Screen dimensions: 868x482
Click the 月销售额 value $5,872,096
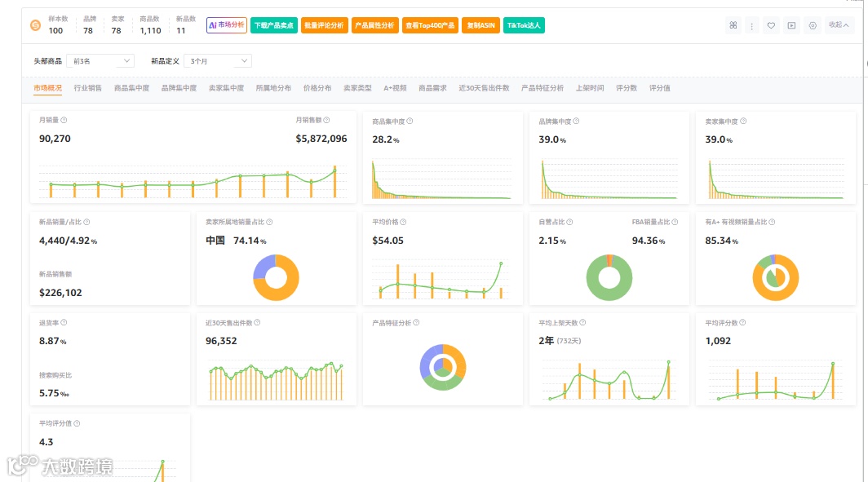click(321, 139)
